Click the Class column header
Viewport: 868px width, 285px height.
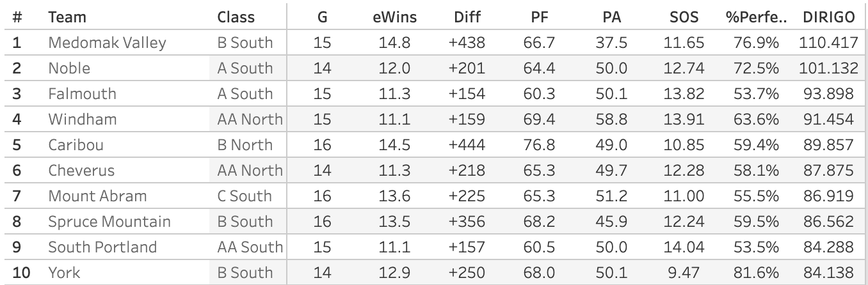[x=236, y=17]
